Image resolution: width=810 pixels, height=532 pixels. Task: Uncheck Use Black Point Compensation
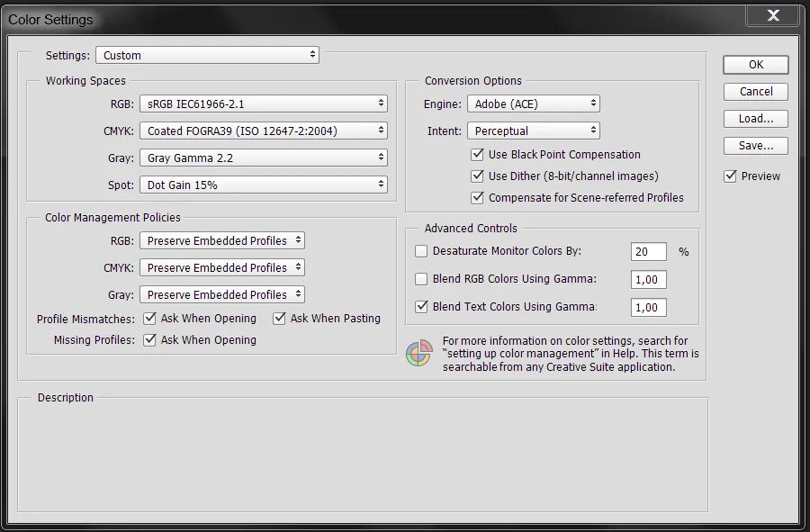(x=477, y=155)
